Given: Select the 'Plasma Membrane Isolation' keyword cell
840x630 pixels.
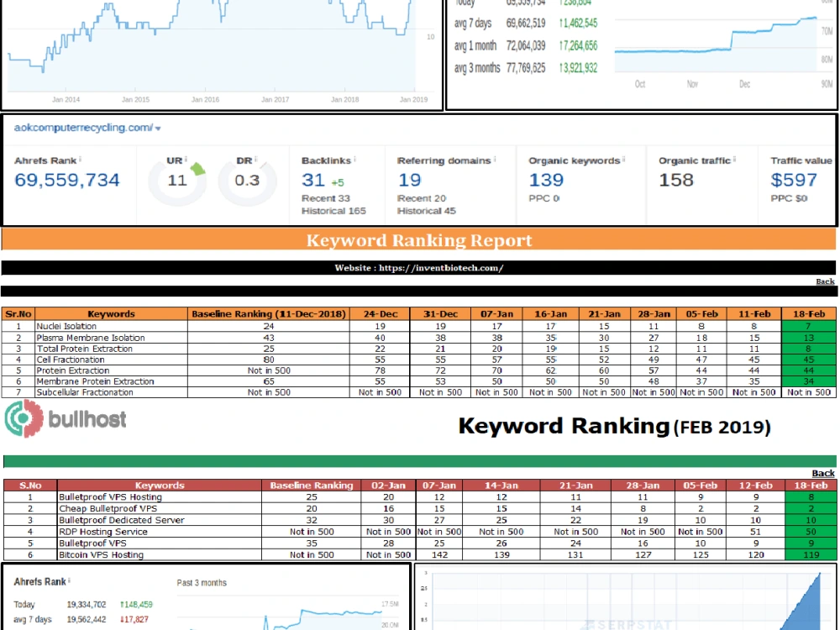Looking at the screenshot, I should [x=112, y=338].
